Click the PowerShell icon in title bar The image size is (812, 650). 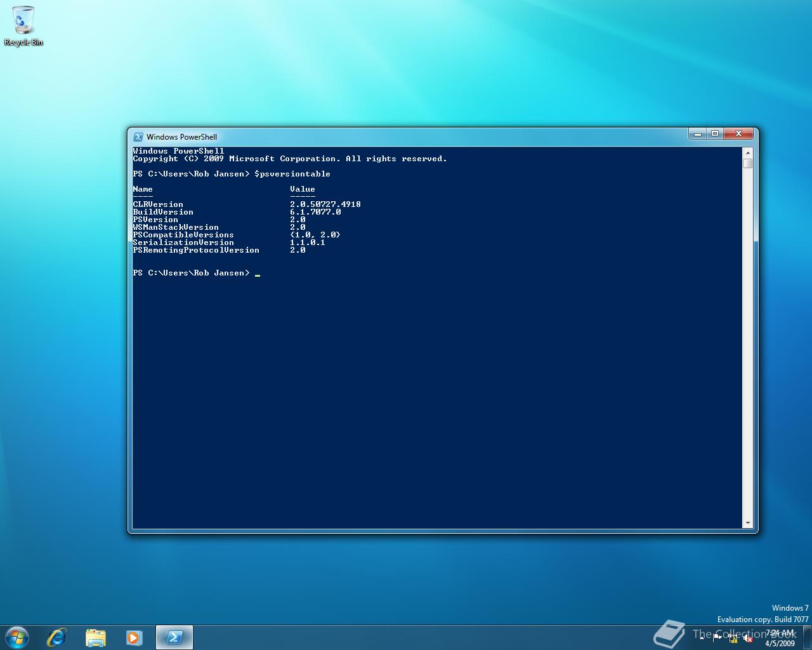tap(138, 136)
